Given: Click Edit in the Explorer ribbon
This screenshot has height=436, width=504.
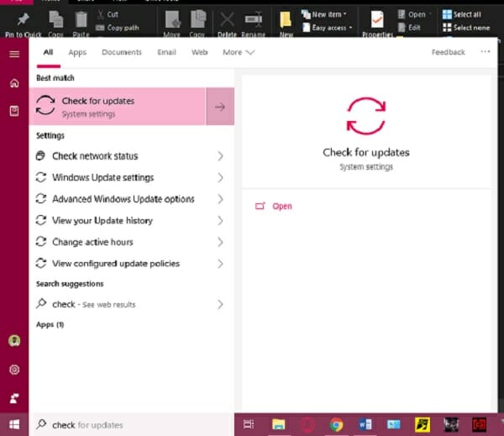Looking at the screenshot, I should click(410, 28).
